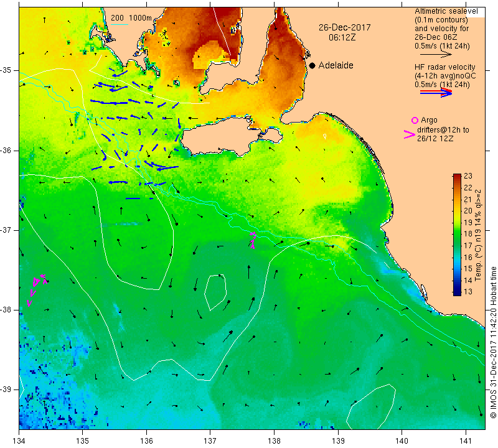
Task: Click the -38 latitude axis label
Action: (6, 310)
